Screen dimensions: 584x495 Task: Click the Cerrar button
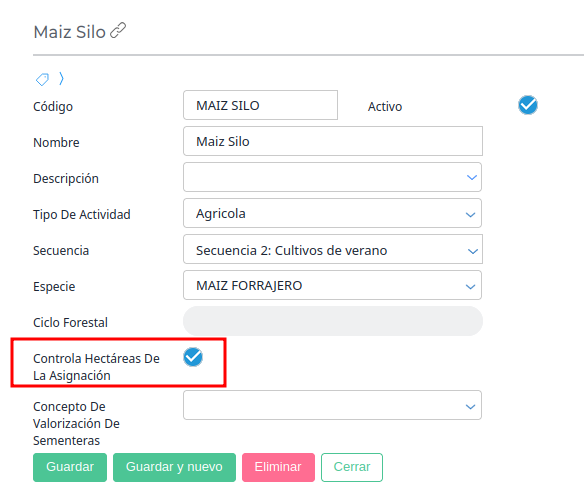click(x=352, y=467)
